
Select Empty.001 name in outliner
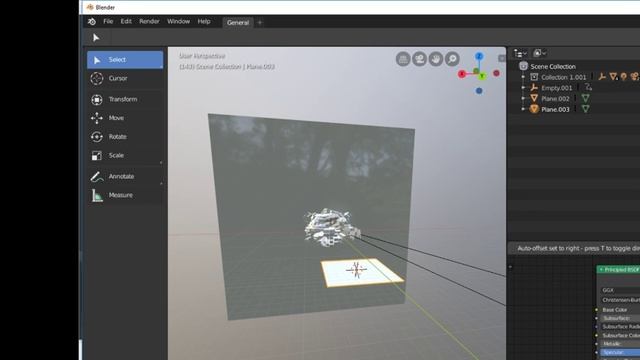coord(557,88)
